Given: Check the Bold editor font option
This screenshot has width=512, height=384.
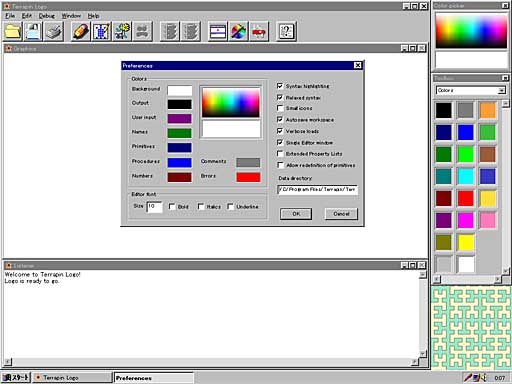Looking at the screenshot, I should [172, 207].
